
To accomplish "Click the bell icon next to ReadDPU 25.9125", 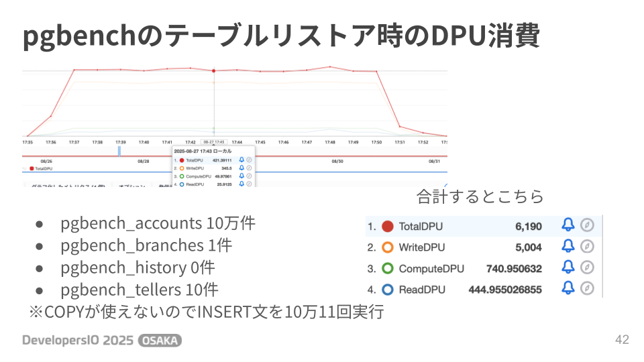I will tap(241, 184).
